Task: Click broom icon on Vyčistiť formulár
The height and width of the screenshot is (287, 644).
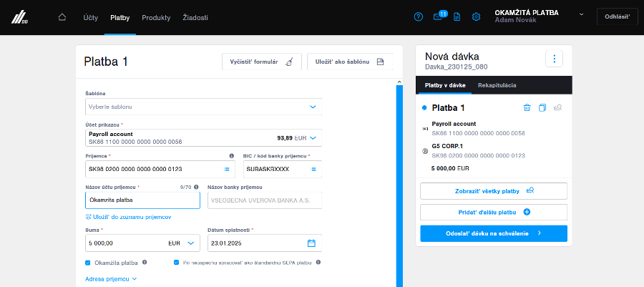Action: (290, 62)
